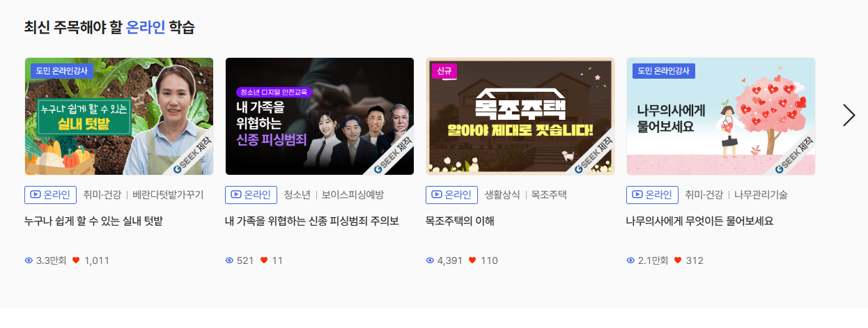Open the title link 목조주택의 이해
The image size is (868, 328).
click(x=460, y=221)
